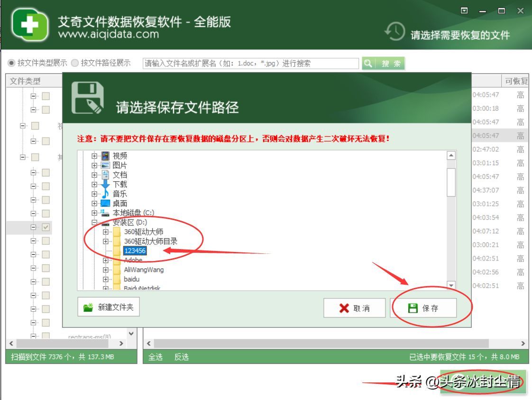Click the recovery history clock icon
The height and width of the screenshot is (400, 532).
[395, 32]
